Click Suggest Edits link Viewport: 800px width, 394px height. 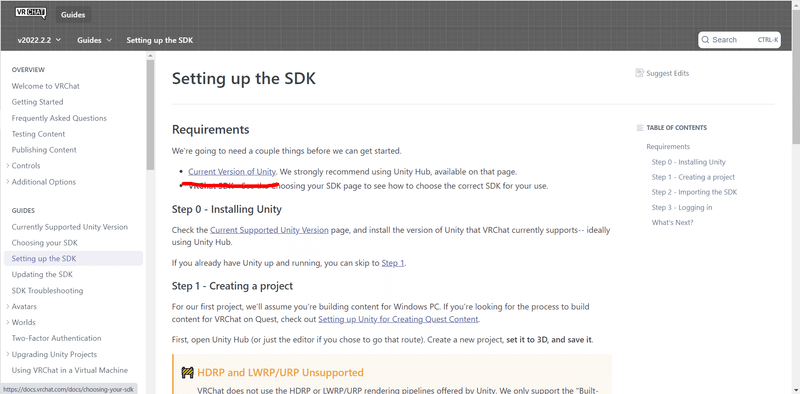(667, 73)
